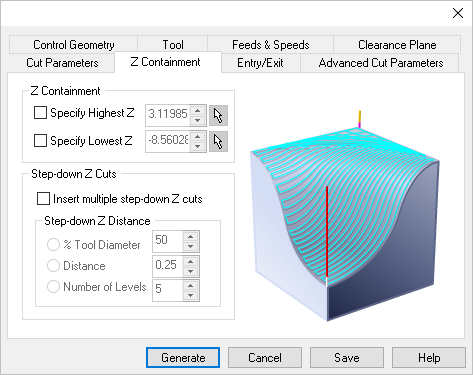
Task: Select % Tool Diameter radio option
Action: click(x=53, y=244)
